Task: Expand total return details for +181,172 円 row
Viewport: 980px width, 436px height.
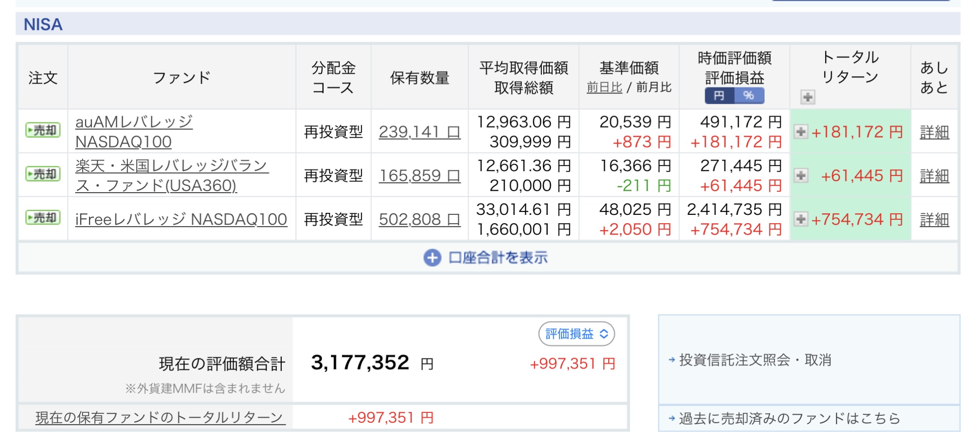Action: [801, 132]
